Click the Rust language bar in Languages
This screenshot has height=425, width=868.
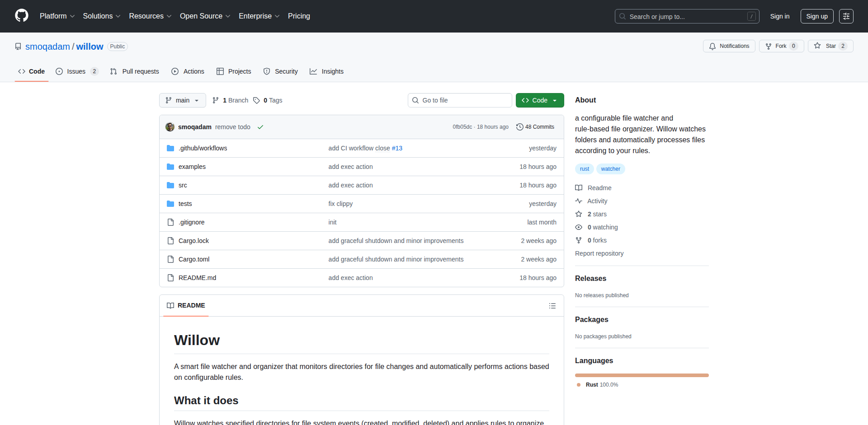pyautogui.click(x=642, y=375)
